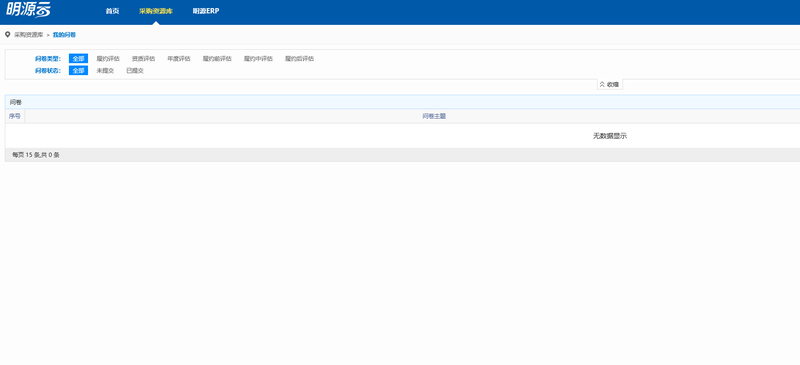The width and height of the screenshot is (800, 365).
Task: Open the 明源ERP navigation tab
Action: coord(206,11)
